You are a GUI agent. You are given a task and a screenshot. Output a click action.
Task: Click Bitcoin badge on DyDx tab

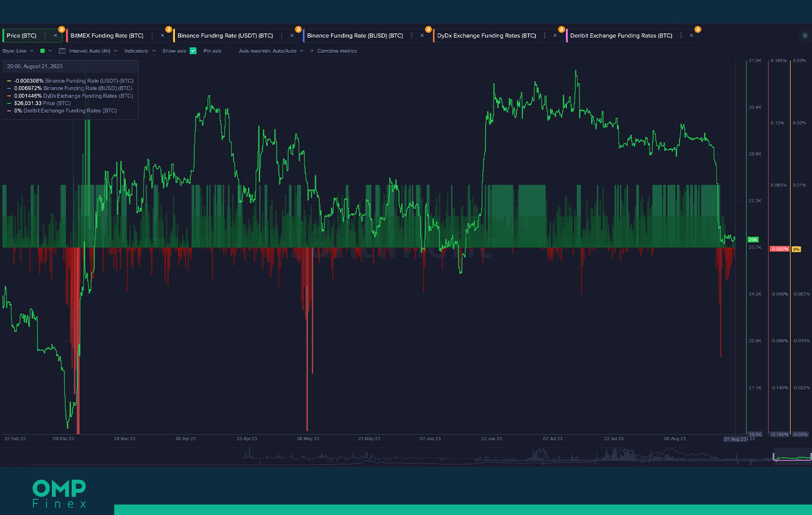point(561,29)
